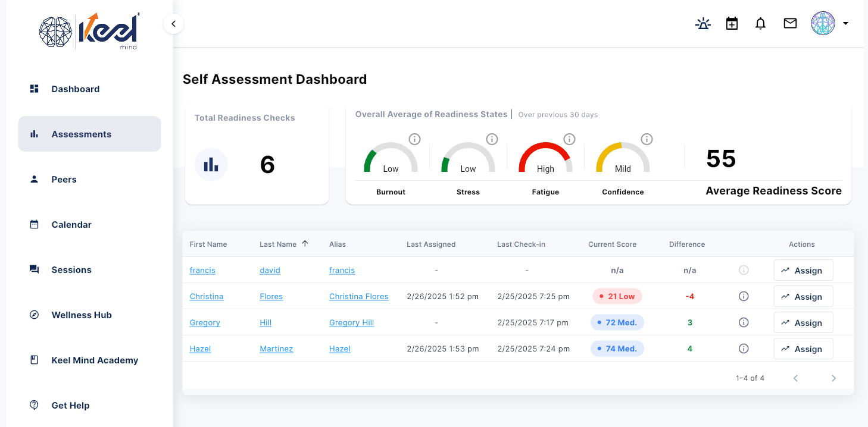
Task: Go to the next page of results
Action: point(833,378)
